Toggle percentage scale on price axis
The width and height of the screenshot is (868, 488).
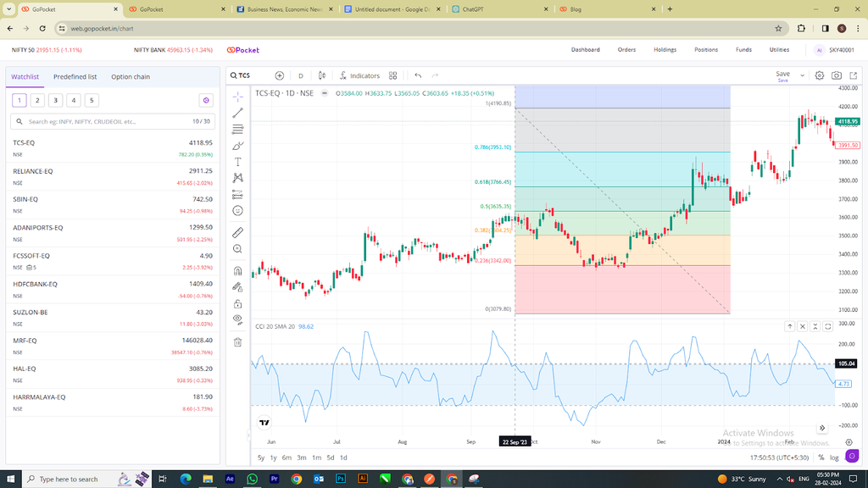821,457
